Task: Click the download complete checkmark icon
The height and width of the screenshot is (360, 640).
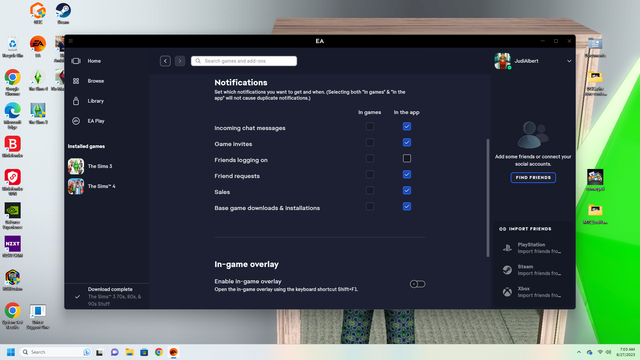Action: point(77,297)
